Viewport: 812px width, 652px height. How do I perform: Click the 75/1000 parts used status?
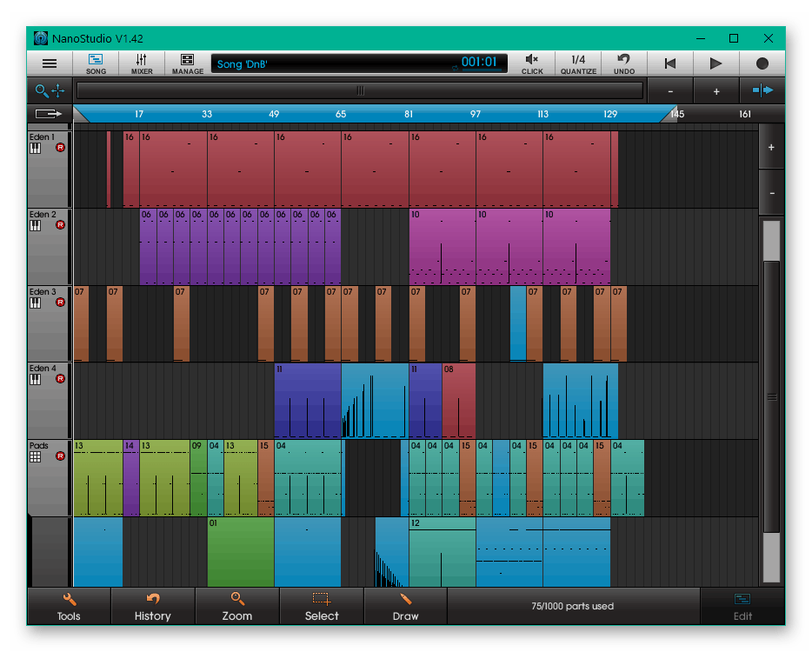(x=573, y=606)
